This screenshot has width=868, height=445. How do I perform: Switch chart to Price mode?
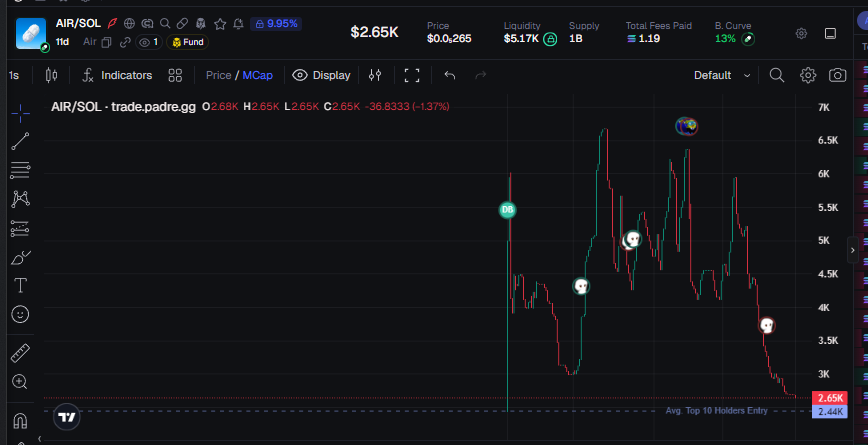219,75
